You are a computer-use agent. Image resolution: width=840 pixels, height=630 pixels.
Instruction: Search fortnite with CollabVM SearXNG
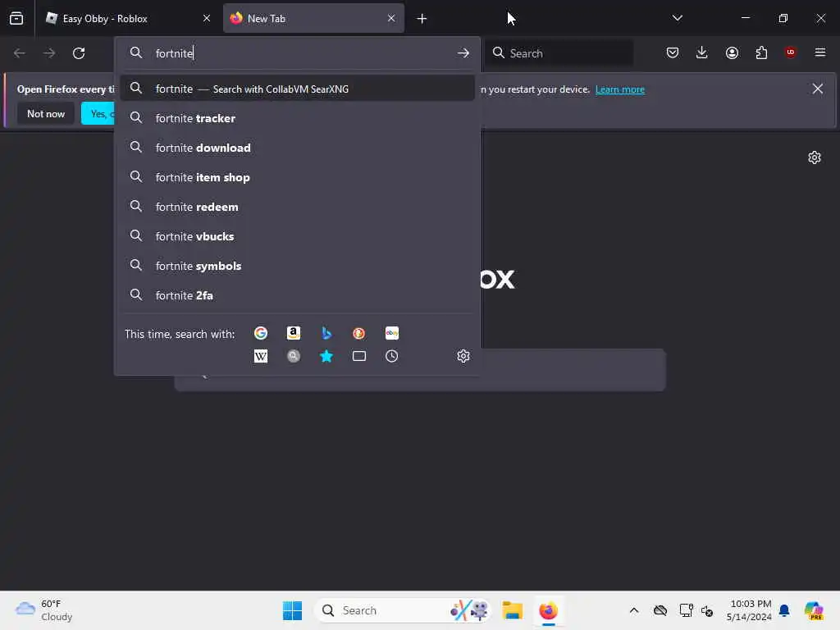coord(297,89)
